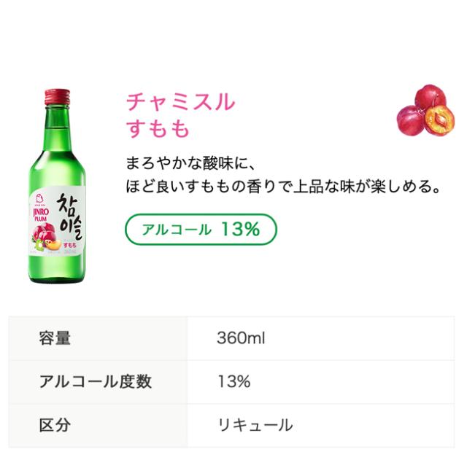
Task: Click the 容量 row label
Action: click(55, 338)
